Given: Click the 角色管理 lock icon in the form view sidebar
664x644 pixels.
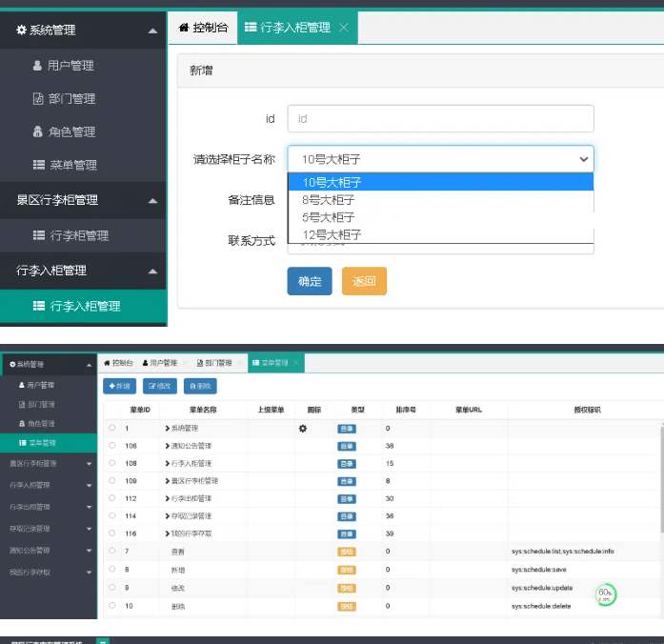Looking at the screenshot, I should (38, 131).
